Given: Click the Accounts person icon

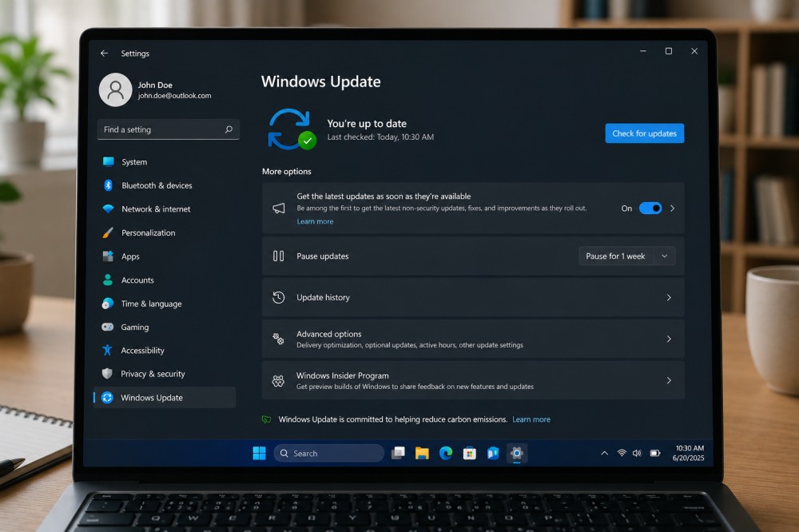Looking at the screenshot, I should tap(108, 280).
